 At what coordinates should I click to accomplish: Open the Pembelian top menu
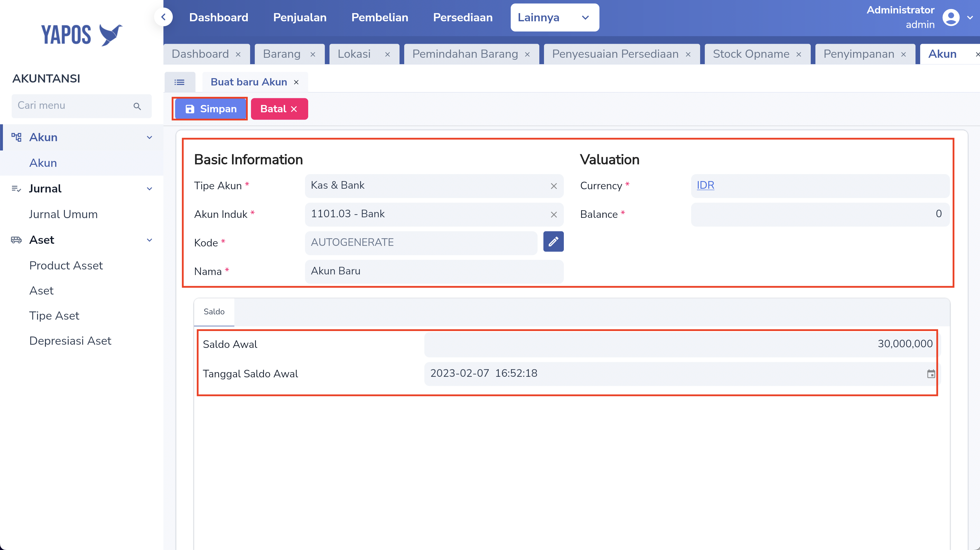click(380, 17)
